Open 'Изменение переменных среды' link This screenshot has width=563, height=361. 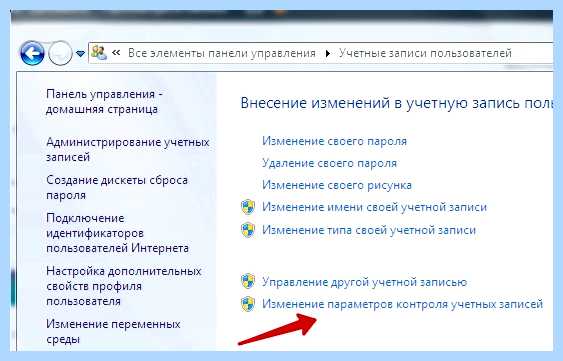point(113,332)
